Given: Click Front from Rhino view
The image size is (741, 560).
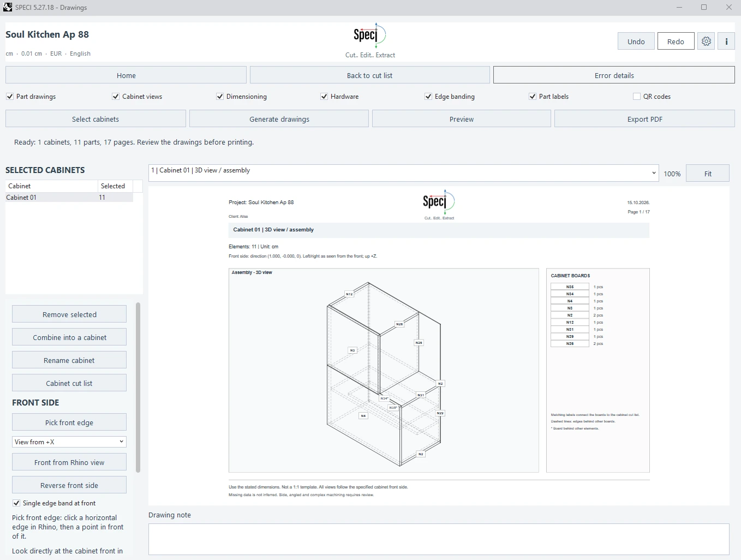Looking at the screenshot, I should [x=69, y=462].
